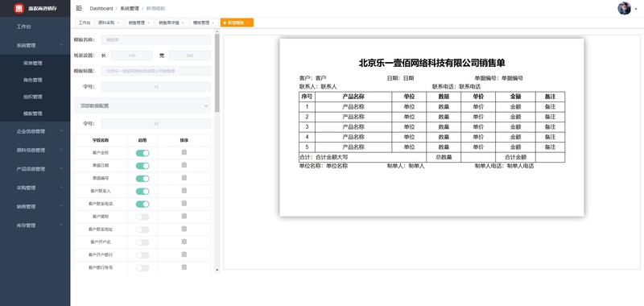
Task: Collapse the 顶部数据配置 section
Action: pyautogui.click(x=142, y=105)
